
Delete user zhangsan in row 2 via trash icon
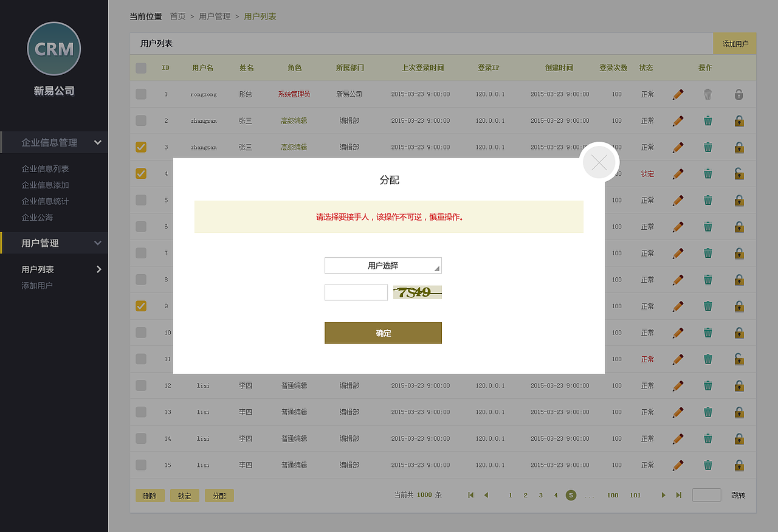coord(707,120)
